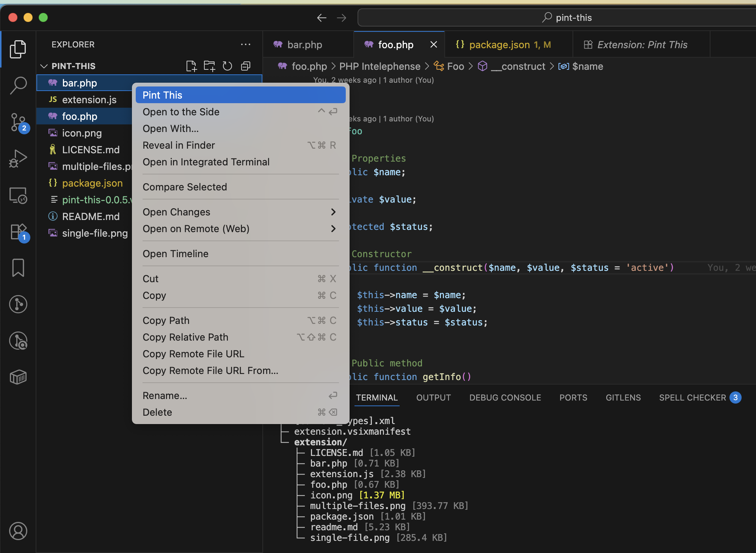Select Copy Relative Path menu entry
The height and width of the screenshot is (553, 756).
point(186,337)
